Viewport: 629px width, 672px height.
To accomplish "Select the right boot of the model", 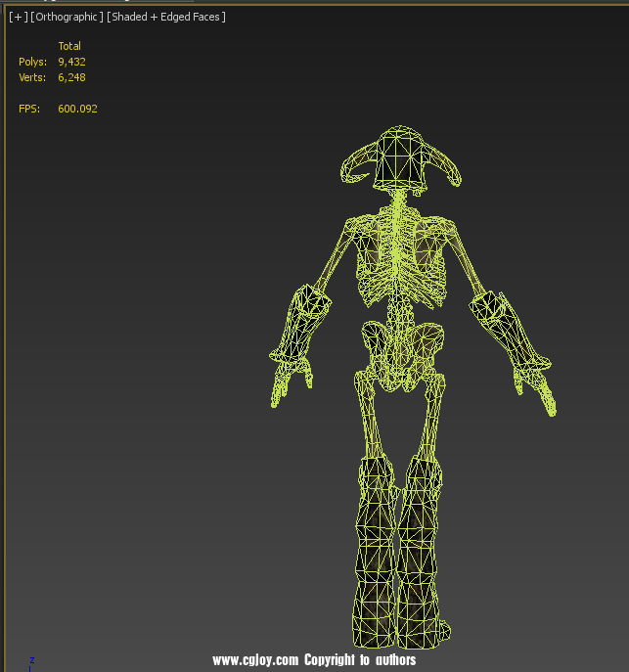I will click(x=422, y=558).
